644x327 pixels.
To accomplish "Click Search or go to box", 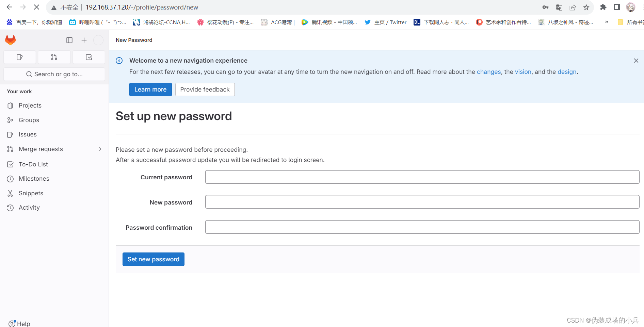I will pyautogui.click(x=54, y=74).
